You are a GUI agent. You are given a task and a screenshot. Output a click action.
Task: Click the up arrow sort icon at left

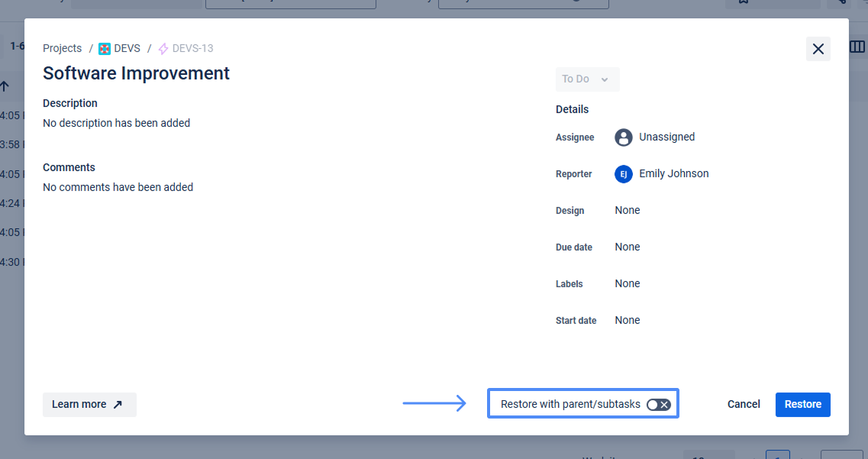point(5,86)
